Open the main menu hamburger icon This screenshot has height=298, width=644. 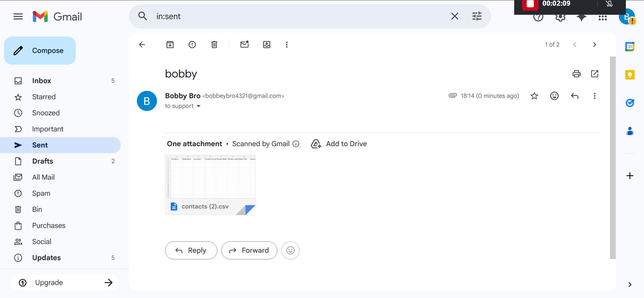(x=18, y=16)
